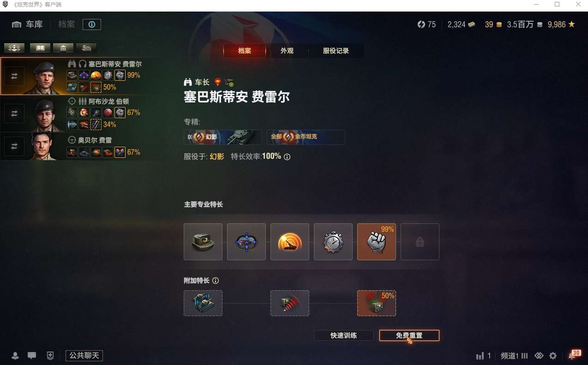The width and height of the screenshot is (588, 365).
Task: Select the stopwatch gear skill icon
Action: (x=333, y=242)
